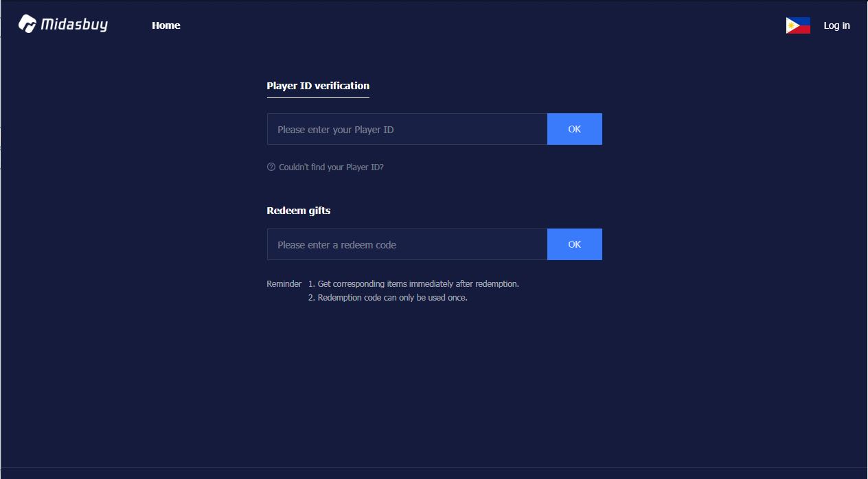Open "Couldn't find your Player ID?" help link
The width and height of the screenshot is (868, 479).
click(x=331, y=167)
